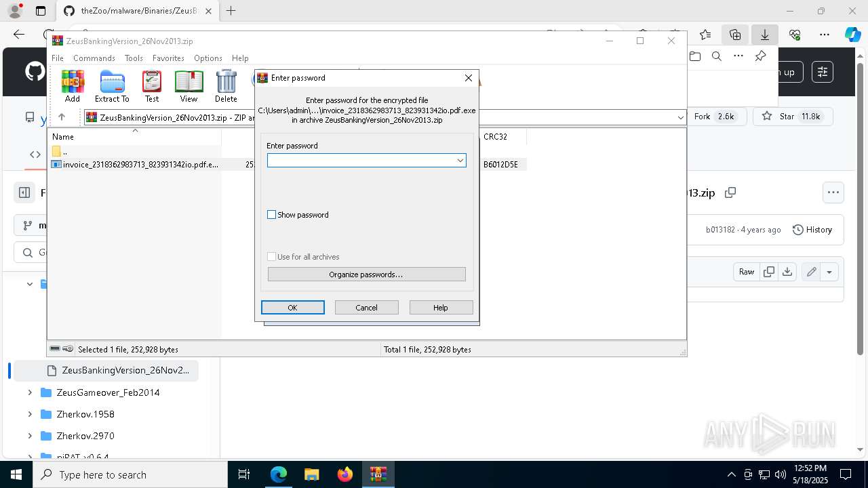The height and width of the screenshot is (488, 868).
Task: Select ZeusBankingVersion_26Nov2... file in tree
Action: point(106,371)
